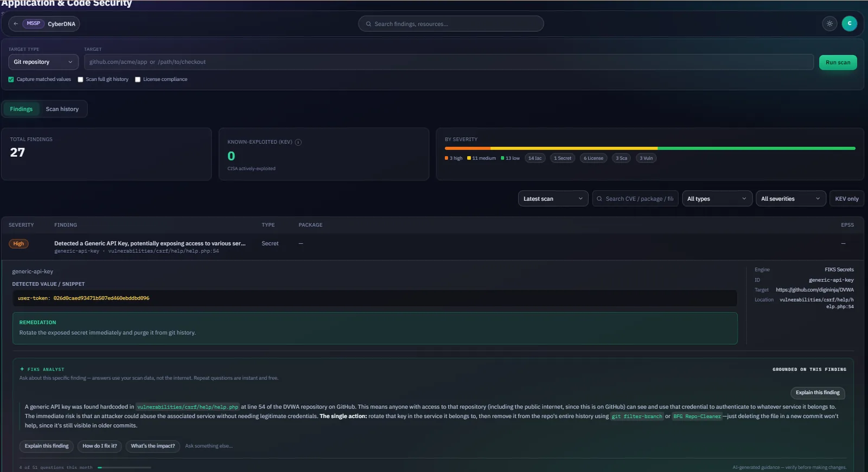
Task: Click the FIKS Secrets engine value
Action: click(839, 270)
